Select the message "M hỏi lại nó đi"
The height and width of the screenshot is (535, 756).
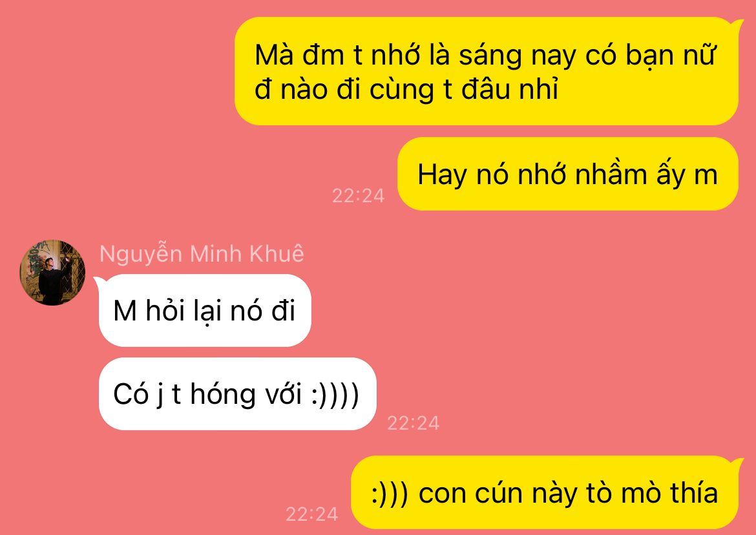(205, 310)
